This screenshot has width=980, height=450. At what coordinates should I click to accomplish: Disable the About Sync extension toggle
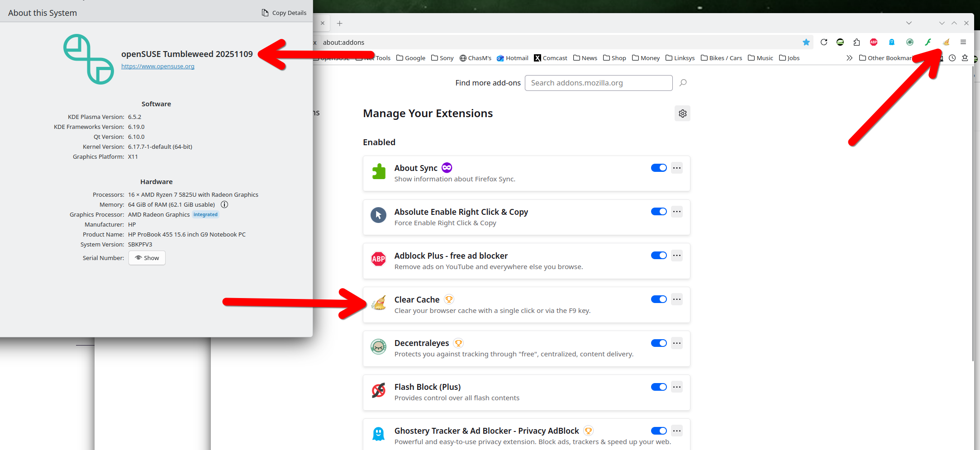(658, 168)
